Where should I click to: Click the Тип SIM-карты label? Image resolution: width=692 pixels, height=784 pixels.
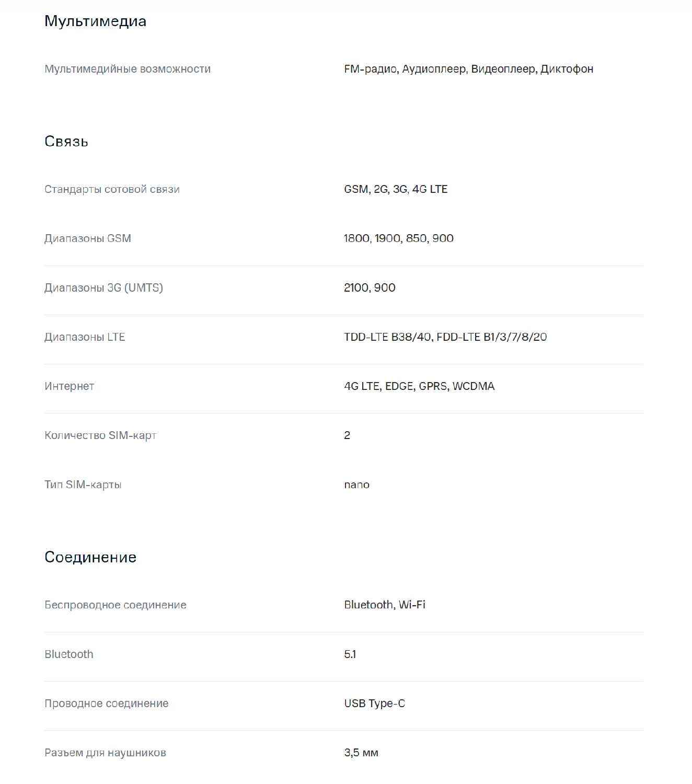83,485
